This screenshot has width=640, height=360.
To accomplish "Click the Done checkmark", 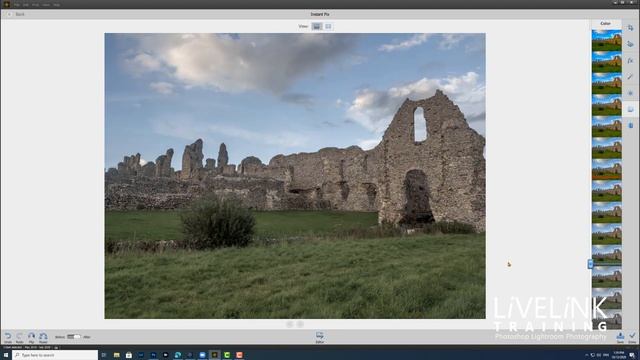I will 632,337.
